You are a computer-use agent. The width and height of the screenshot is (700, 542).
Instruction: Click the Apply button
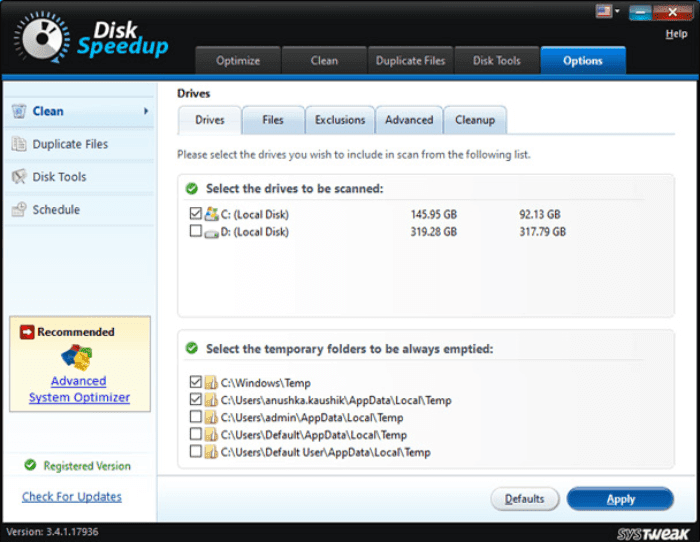[x=620, y=499]
